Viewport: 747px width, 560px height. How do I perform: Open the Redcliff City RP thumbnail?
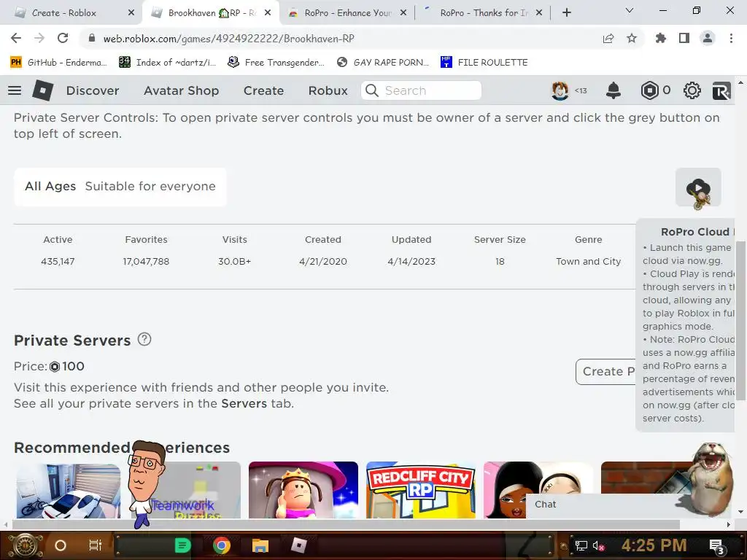(x=421, y=490)
